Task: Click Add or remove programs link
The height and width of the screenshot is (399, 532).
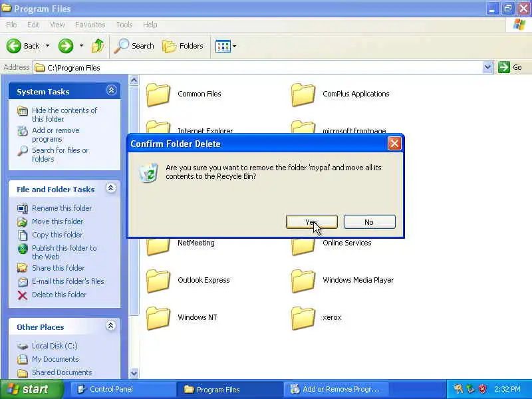Action: (x=56, y=135)
